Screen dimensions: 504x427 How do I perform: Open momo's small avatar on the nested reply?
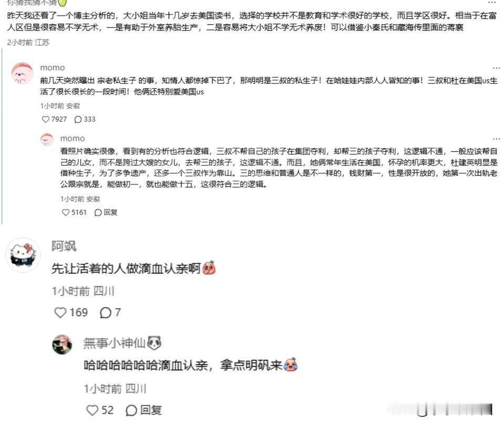[47, 140]
